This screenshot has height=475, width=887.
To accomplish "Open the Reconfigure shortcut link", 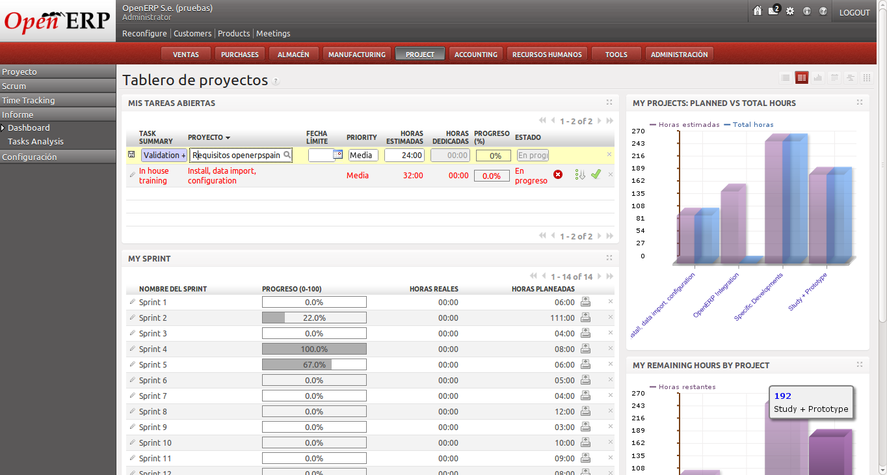I will (145, 33).
